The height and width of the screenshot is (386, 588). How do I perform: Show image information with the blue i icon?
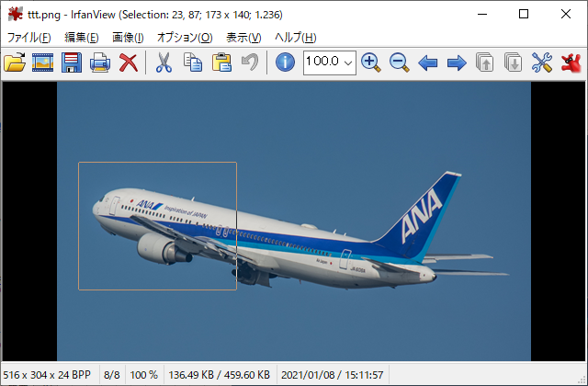pyautogui.click(x=285, y=62)
